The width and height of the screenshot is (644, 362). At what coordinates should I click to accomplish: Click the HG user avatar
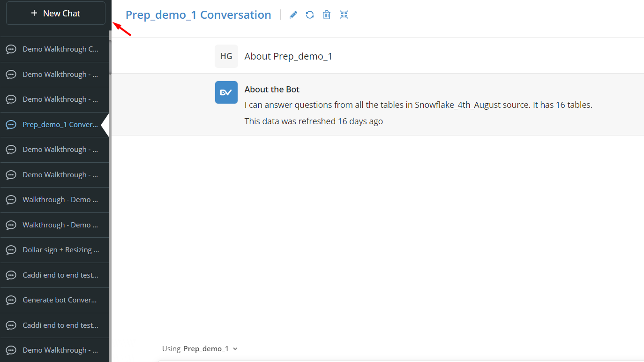pyautogui.click(x=226, y=56)
